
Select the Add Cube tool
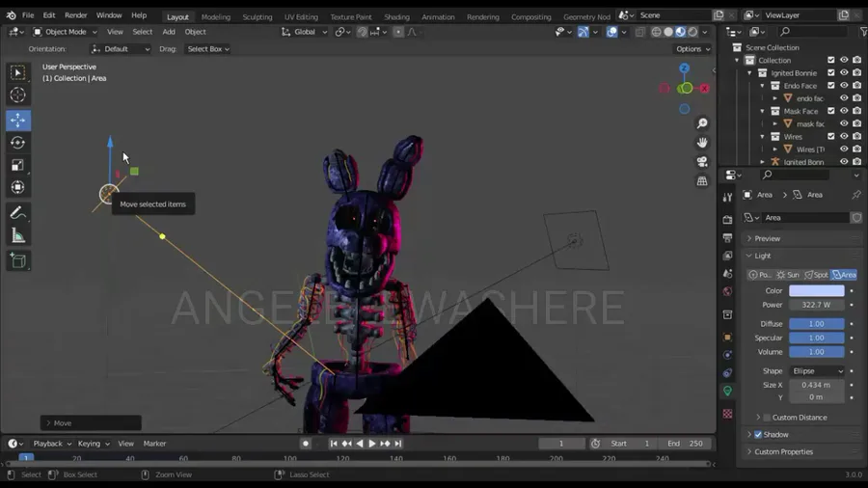17,260
